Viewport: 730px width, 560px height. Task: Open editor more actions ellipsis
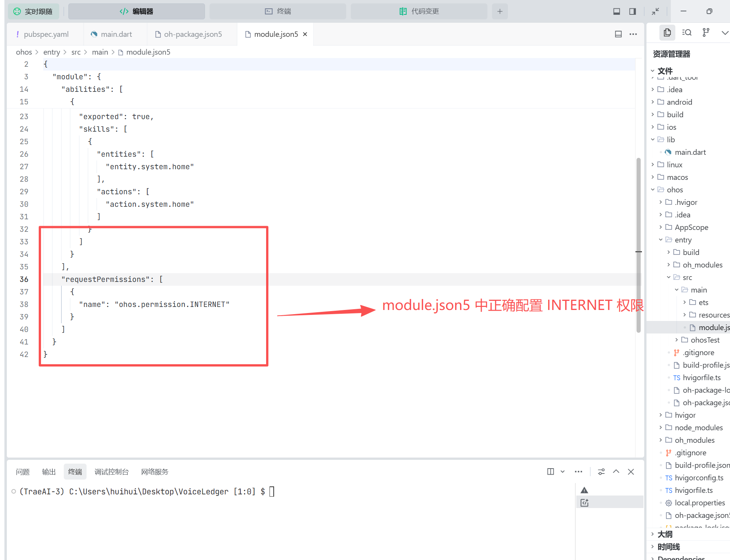(633, 34)
